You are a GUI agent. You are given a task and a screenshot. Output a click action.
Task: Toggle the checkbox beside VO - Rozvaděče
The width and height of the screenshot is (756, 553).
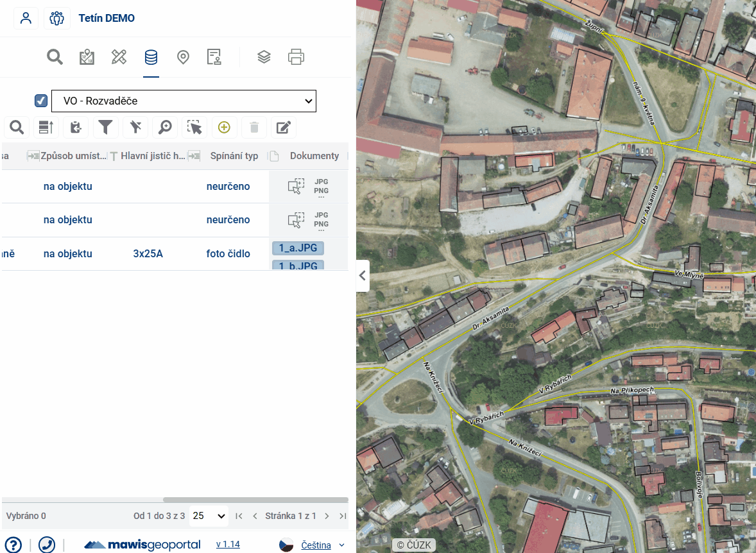(x=41, y=101)
